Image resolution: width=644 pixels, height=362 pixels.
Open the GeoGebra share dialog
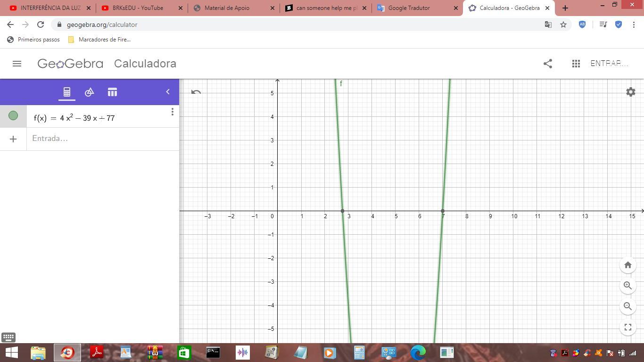tap(547, 64)
